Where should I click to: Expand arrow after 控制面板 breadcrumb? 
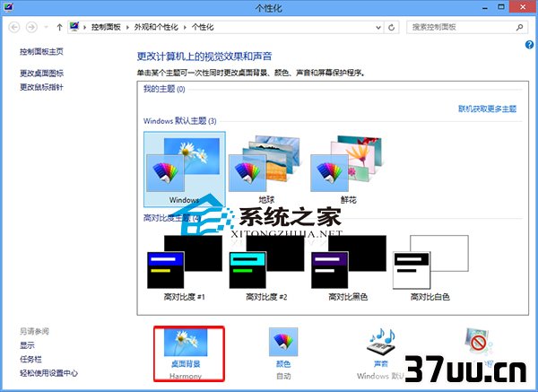[127, 27]
